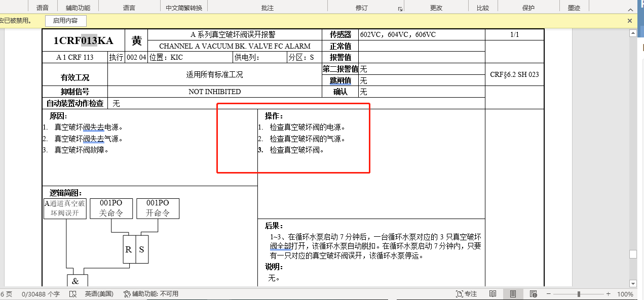The width and height of the screenshot is (644, 300).
Task: Switch to Read Mode view icon
Action: click(x=493, y=294)
